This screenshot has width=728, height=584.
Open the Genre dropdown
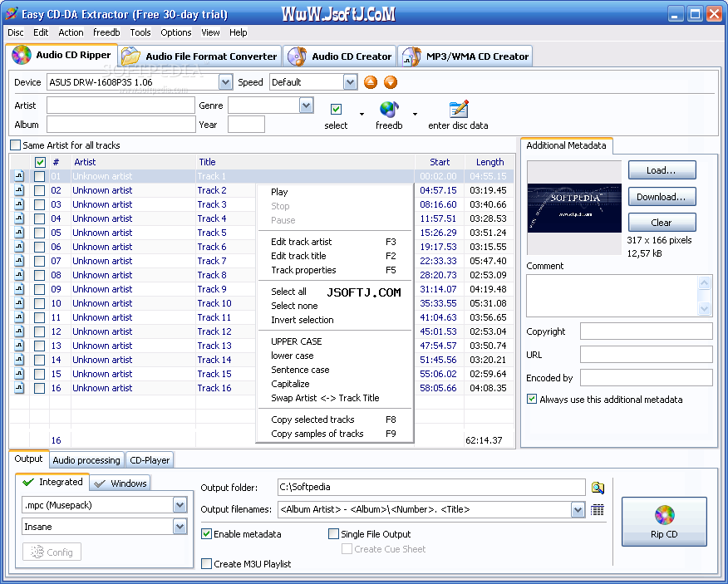coord(306,106)
